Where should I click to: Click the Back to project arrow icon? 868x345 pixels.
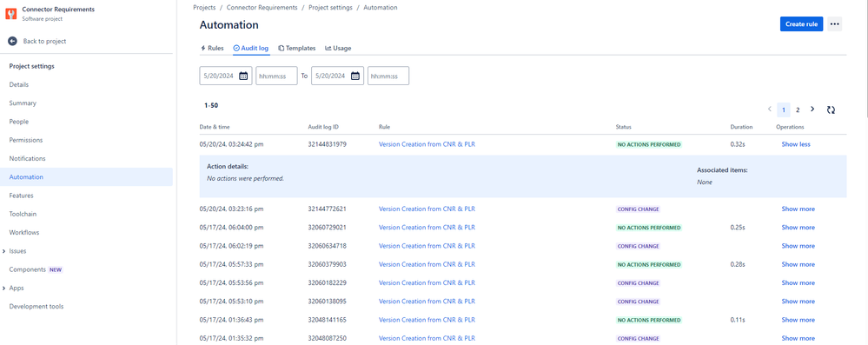click(x=12, y=41)
